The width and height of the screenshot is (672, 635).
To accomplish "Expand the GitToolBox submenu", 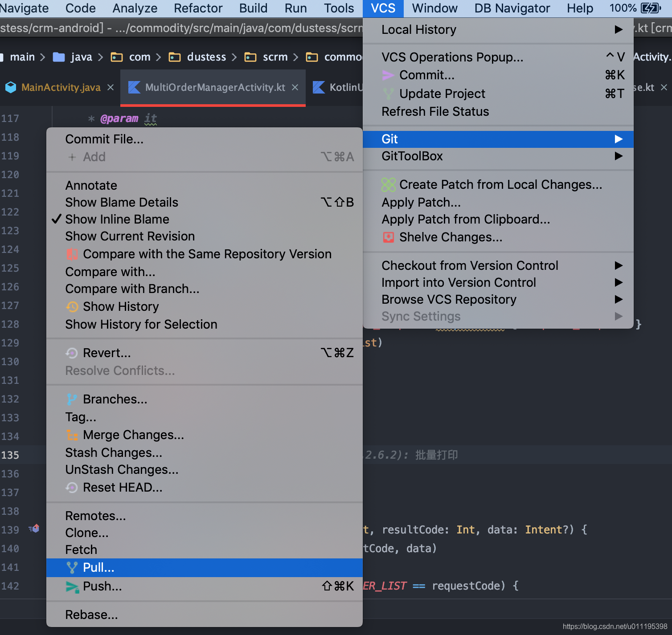I will pos(619,156).
